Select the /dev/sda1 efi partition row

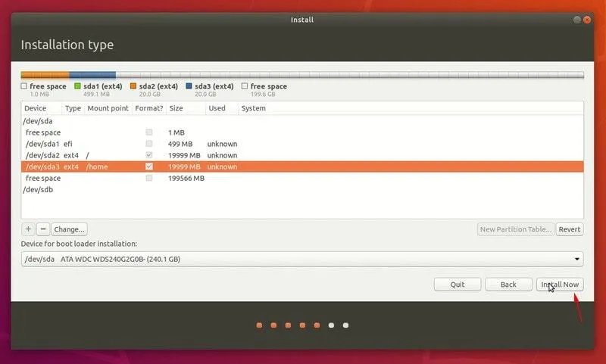[302, 144]
